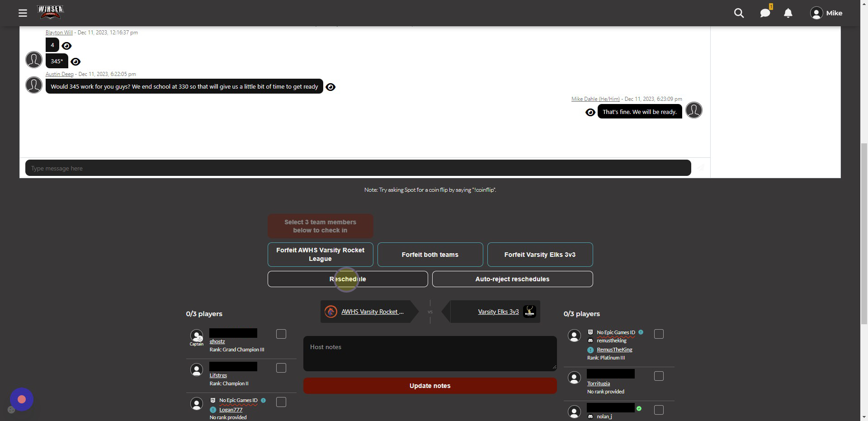The image size is (868, 421).
Task: Click the Type message here field
Action: [x=358, y=168]
